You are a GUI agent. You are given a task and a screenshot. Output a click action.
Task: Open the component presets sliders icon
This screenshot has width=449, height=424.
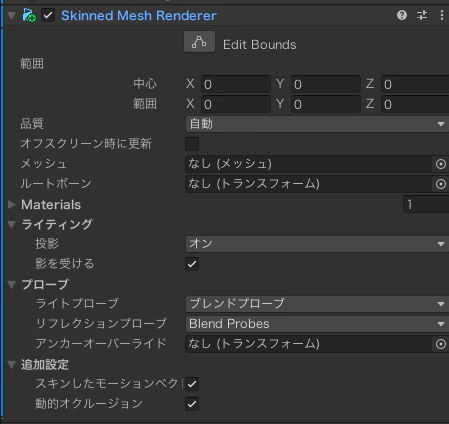(422, 15)
